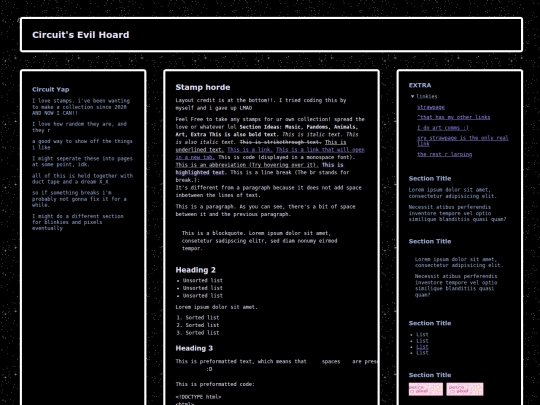The image size is (540, 405).
Task: Click 'I love how random they are' paragraph
Action: (x=79, y=127)
